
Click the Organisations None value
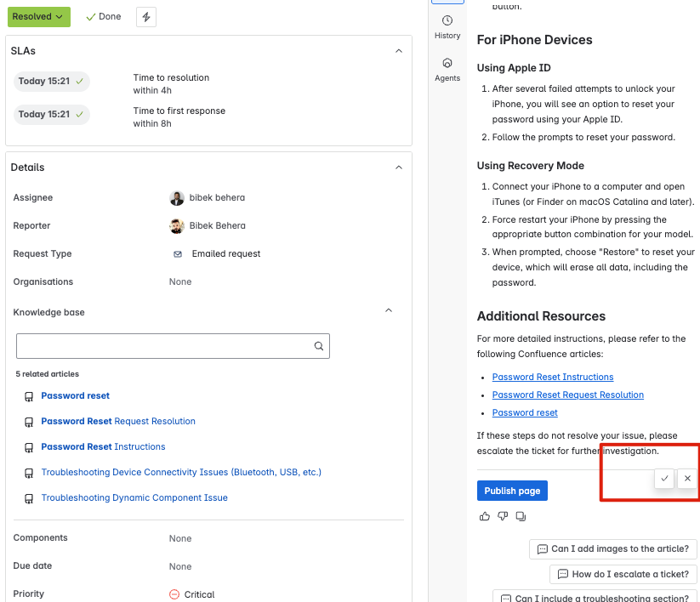tap(180, 282)
